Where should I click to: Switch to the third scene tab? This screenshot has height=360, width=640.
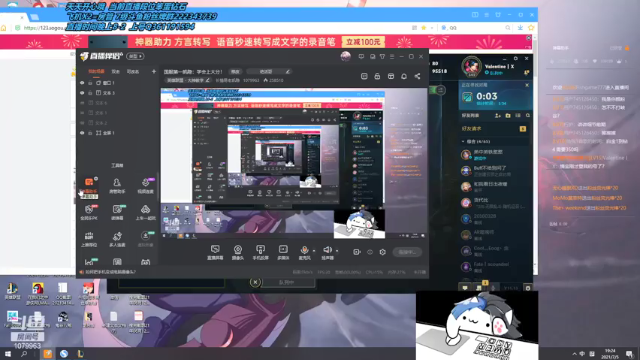[133, 71]
